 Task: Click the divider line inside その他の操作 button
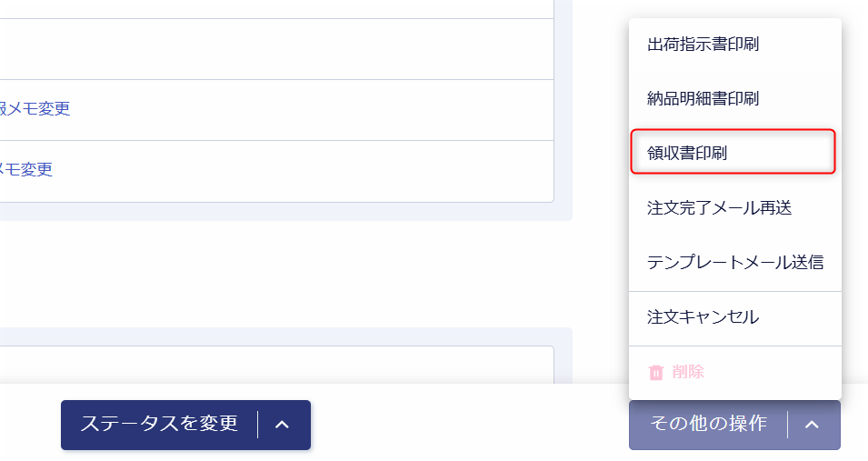tap(788, 425)
